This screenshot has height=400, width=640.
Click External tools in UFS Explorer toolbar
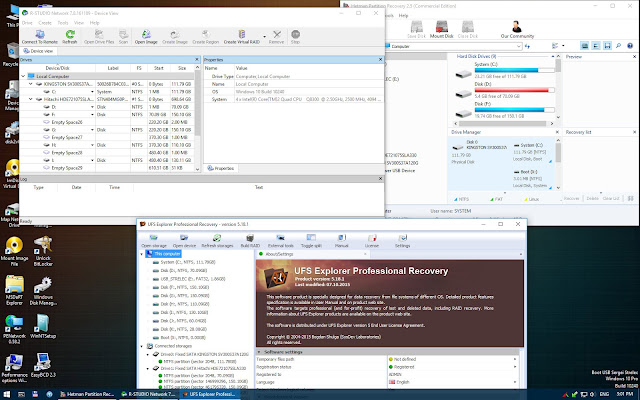tap(281, 241)
